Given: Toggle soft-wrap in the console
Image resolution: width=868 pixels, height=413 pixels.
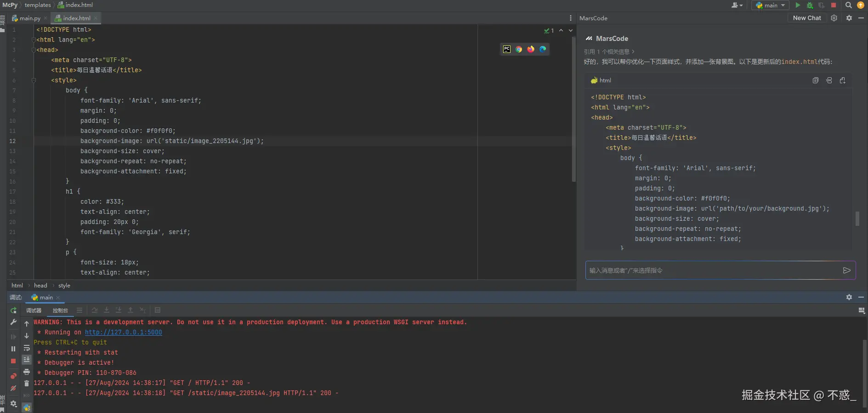Looking at the screenshot, I should (27, 348).
